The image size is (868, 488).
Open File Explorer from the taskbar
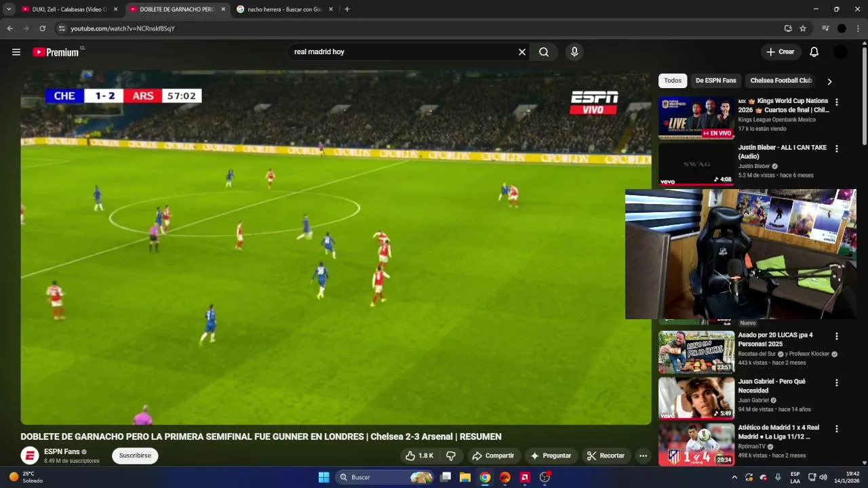(x=465, y=477)
